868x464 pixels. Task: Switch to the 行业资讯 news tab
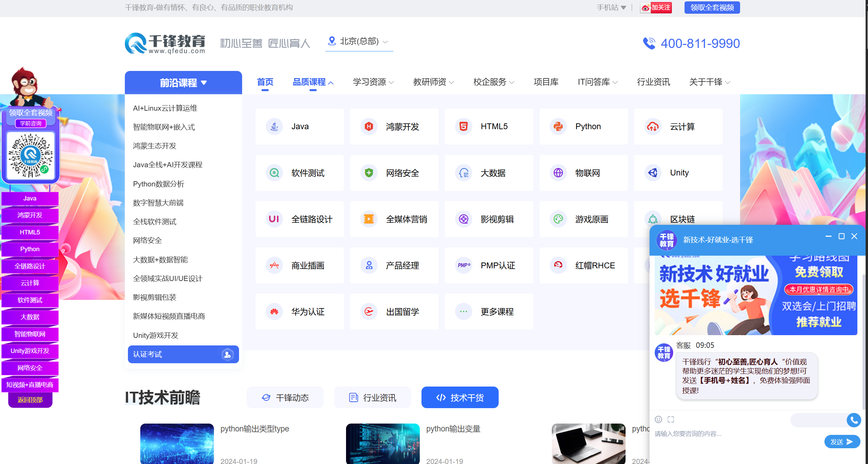coord(372,398)
